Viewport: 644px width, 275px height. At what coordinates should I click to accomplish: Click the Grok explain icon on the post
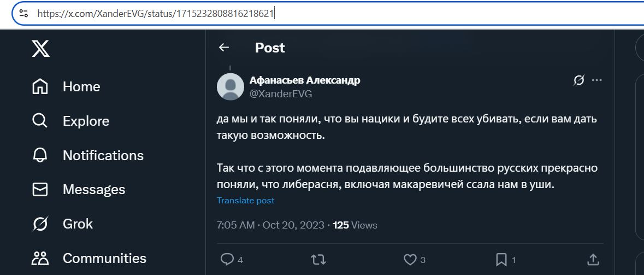578,80
